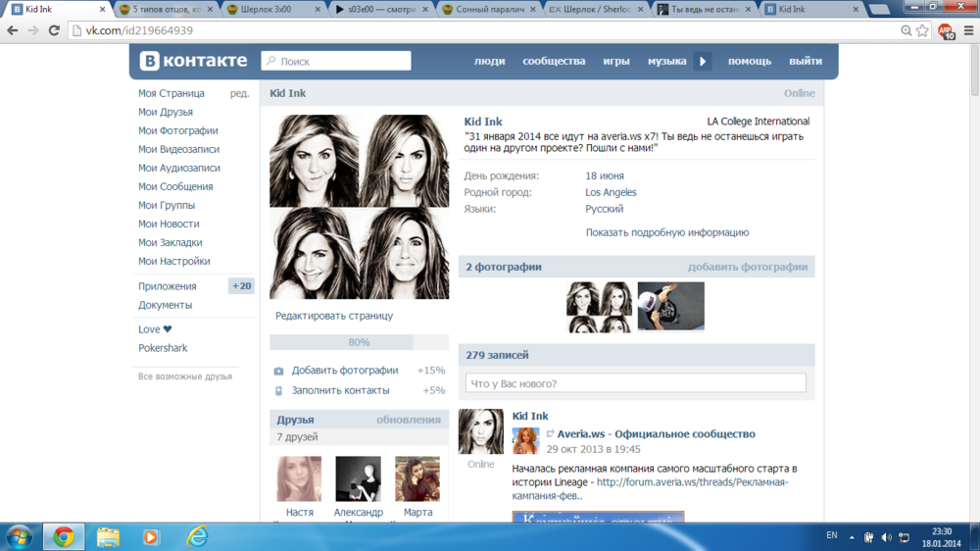The image size is (980, 551).
Task: Show hidden system tray icons
Action: [x=852, y=537]
